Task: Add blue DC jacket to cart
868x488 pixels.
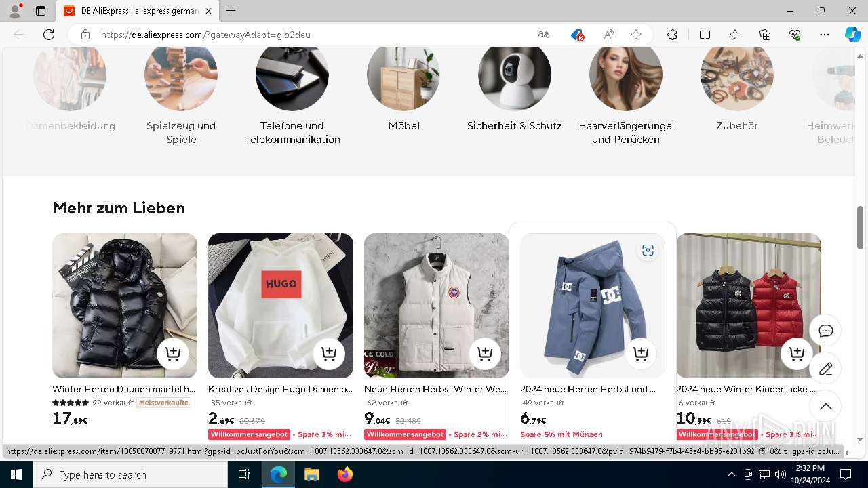Action: tap(641, 354)
